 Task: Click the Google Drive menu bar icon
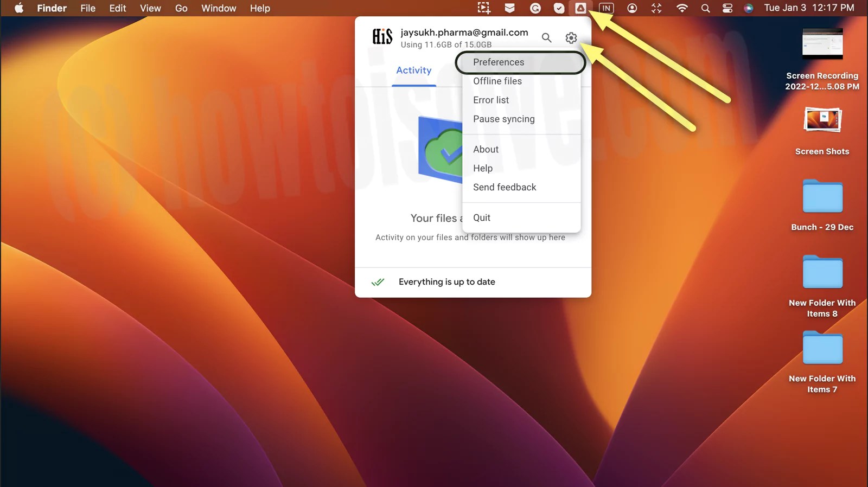pos(580,8)
